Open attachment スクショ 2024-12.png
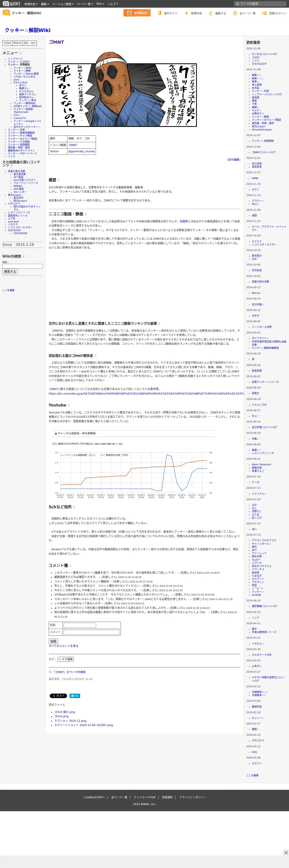The image size is (289, 868). tap(70, 721)
